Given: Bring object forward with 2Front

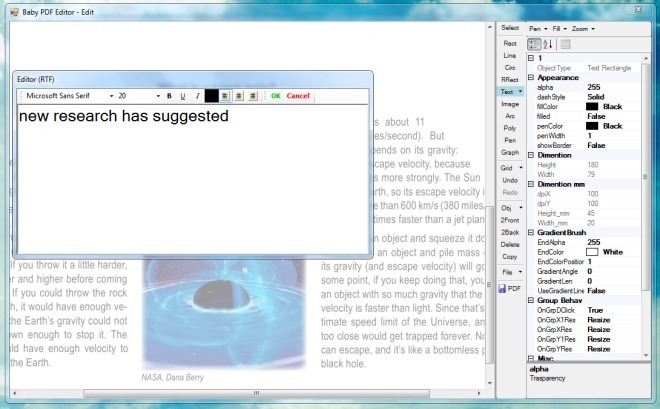Looking at the screenshot, I should (x=510, y=220).
